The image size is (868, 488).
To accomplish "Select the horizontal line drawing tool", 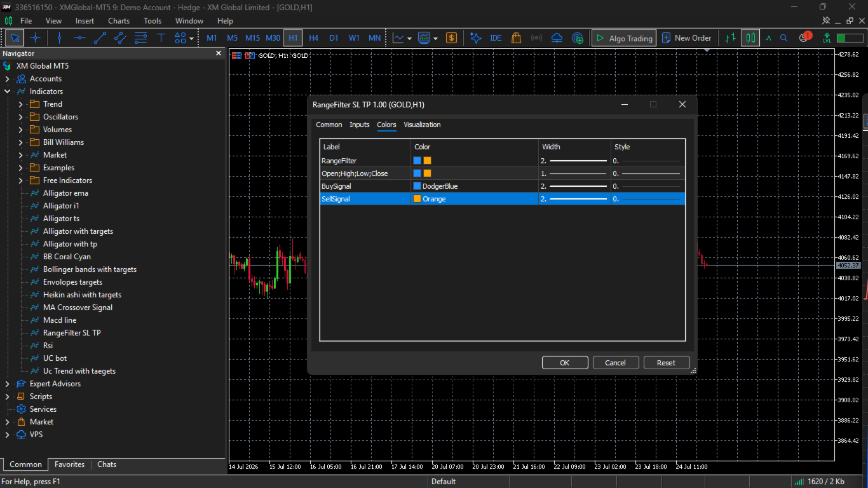I will [x=79, y=38].
